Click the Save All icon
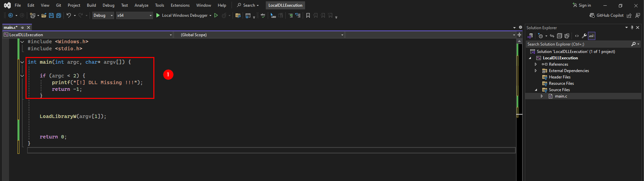Image resolution: width=644 pixels, height=181 pixels. (x=59, y=15)
